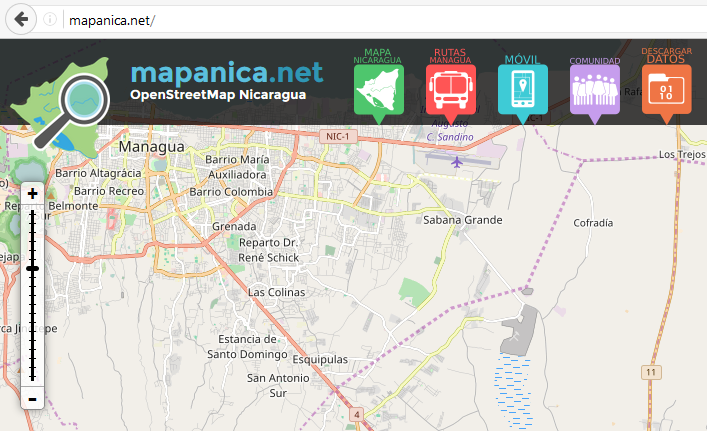This screenshot has width=707, height=431.
Task: Click the Los Trejos label
Action: 682,154
